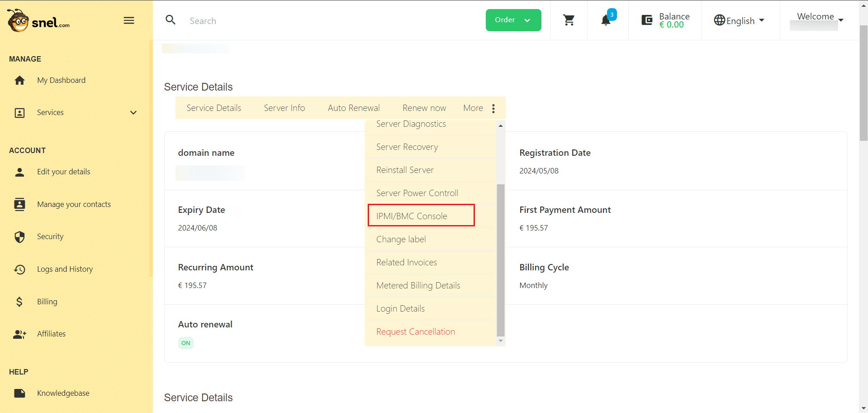The height and width of the screenshot is (413, 868).
Task: Expand the Services sidebar chevron
Action: click(133, 113)
